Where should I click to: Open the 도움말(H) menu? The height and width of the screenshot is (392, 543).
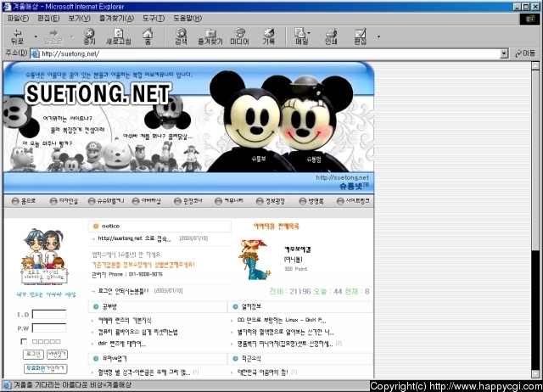tap(188, 19)
